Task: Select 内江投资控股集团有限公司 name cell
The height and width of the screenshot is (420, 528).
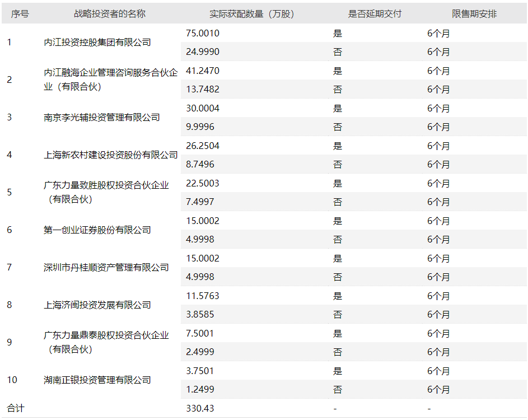Action: tap(97, 43)
